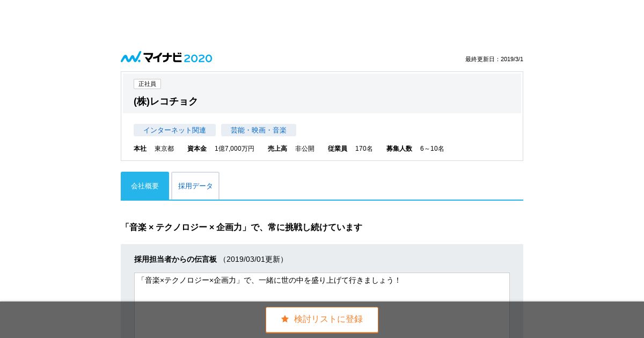644x338 pixels.
Task: Open the 採用データ tab
Action: pos(195,186)
